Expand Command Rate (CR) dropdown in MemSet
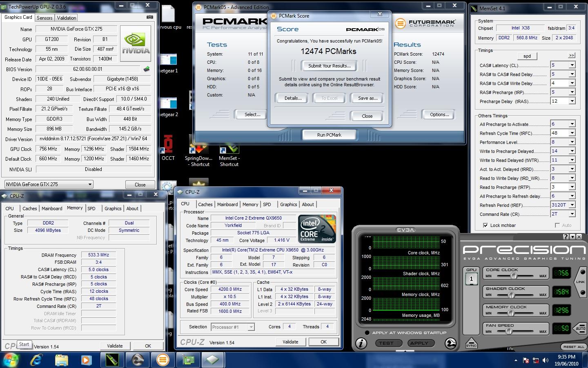This screenshot has width=588, height=368. pos(572,214)
